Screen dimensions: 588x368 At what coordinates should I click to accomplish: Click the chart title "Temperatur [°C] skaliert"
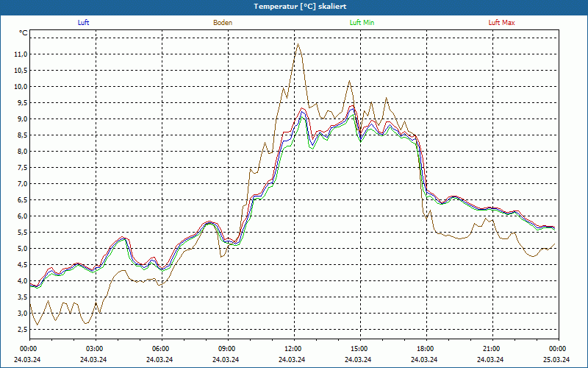(300, 7)
